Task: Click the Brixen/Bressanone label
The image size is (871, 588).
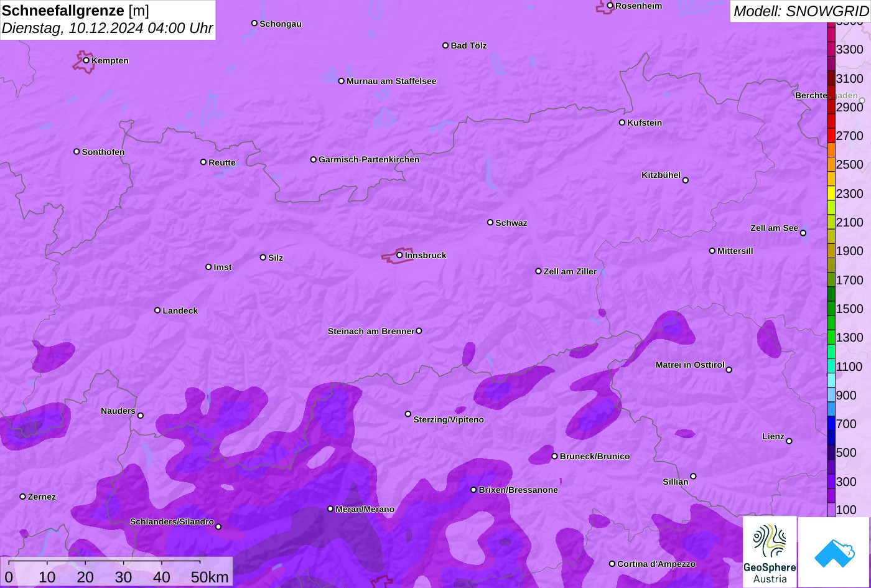Action: pyautogui.click(x=518, y=490)
